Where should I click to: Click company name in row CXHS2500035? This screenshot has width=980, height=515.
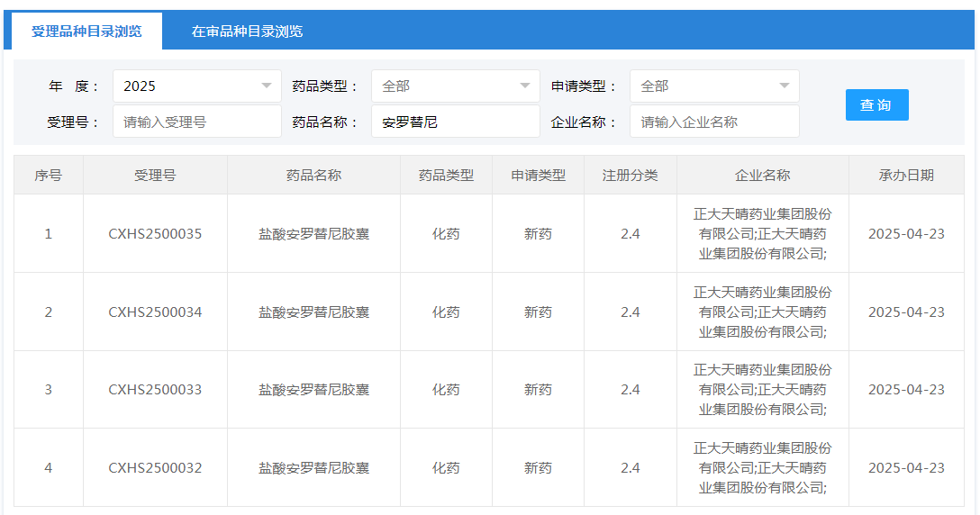[x=763, y=234]
